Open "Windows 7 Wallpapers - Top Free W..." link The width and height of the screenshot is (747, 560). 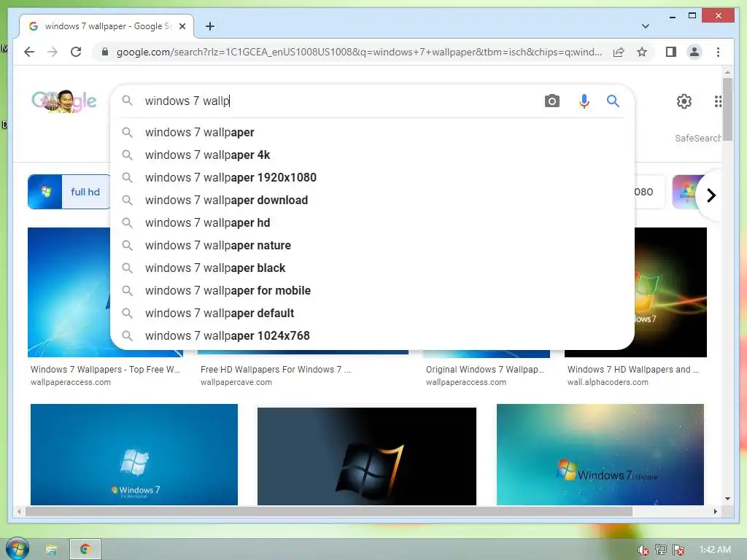[x=105, y=370]
